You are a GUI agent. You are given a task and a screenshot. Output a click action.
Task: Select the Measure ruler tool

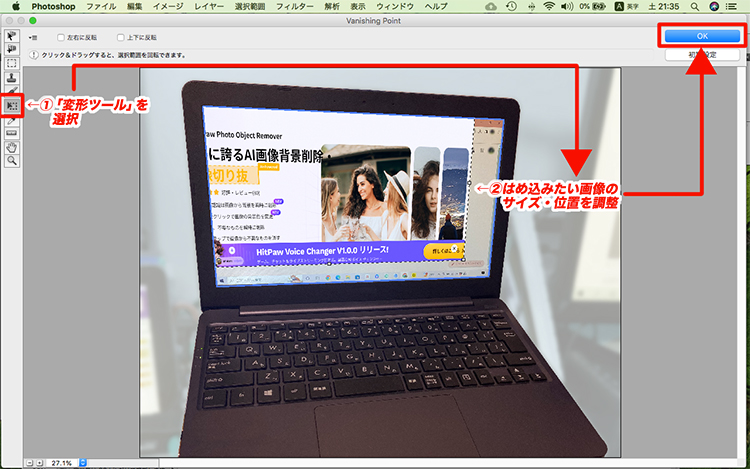tap(11, 134)
